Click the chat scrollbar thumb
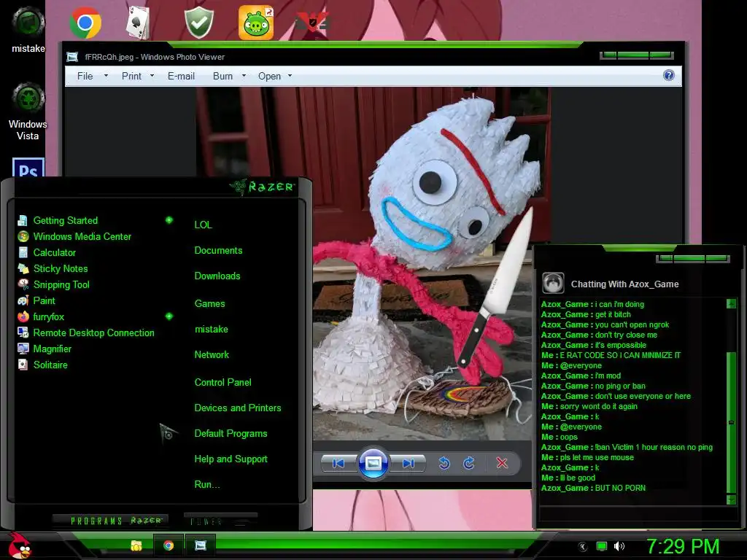Image resolution: width=747 pixels, height=560 pixels. coord(731,423)
